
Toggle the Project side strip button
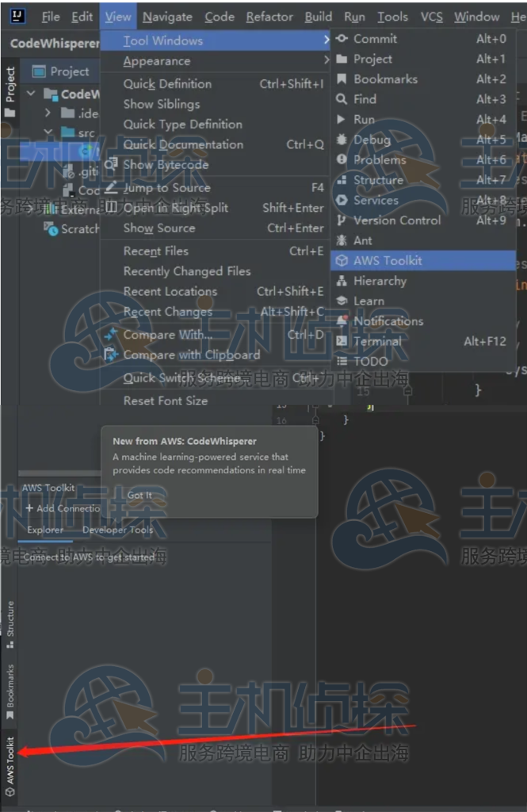[x=10, y=92]
